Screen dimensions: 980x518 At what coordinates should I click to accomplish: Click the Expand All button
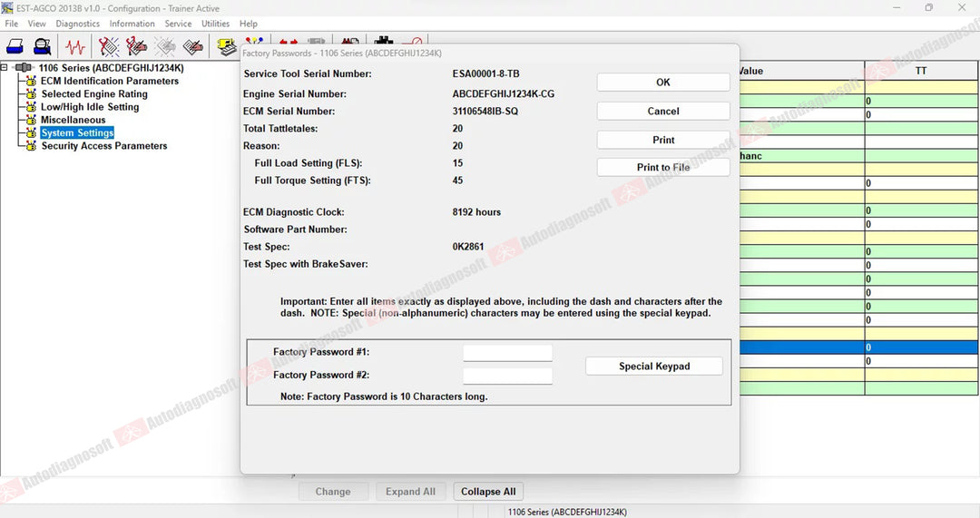(410, 492)
